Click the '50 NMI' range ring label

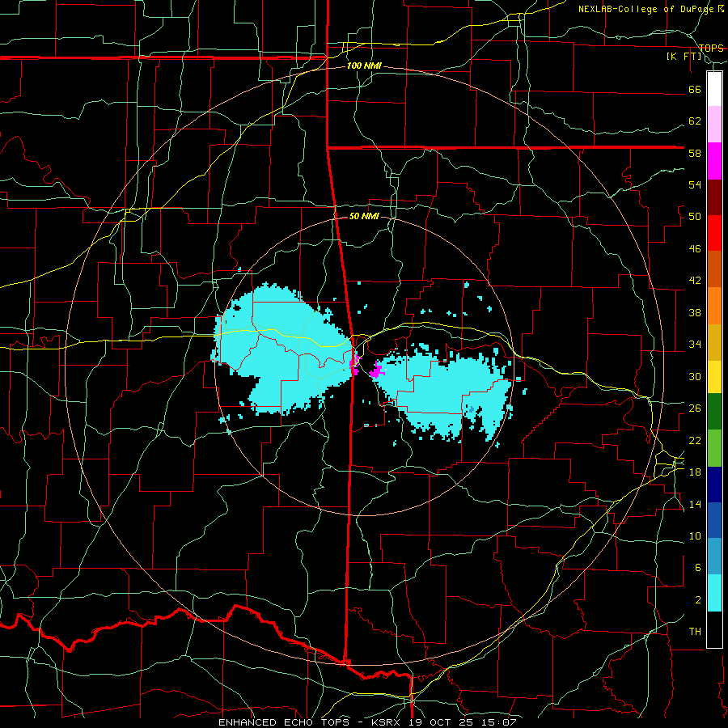point(364,216)
